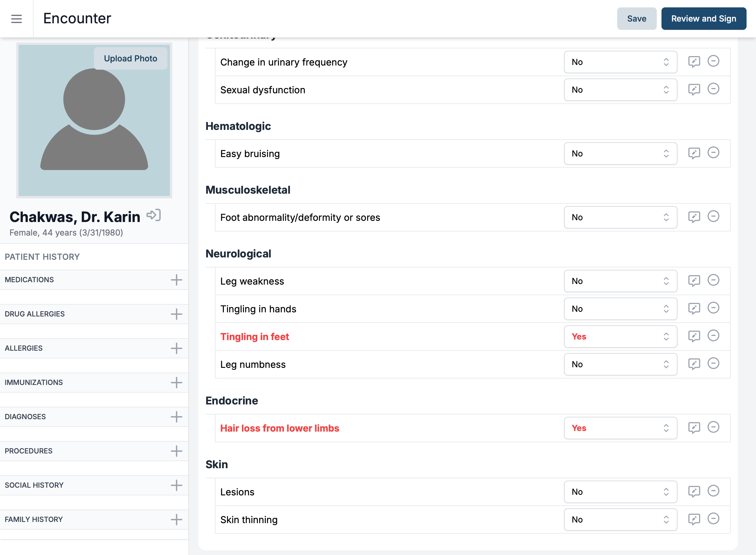
Task: Click the Save button
Action: 636,19
